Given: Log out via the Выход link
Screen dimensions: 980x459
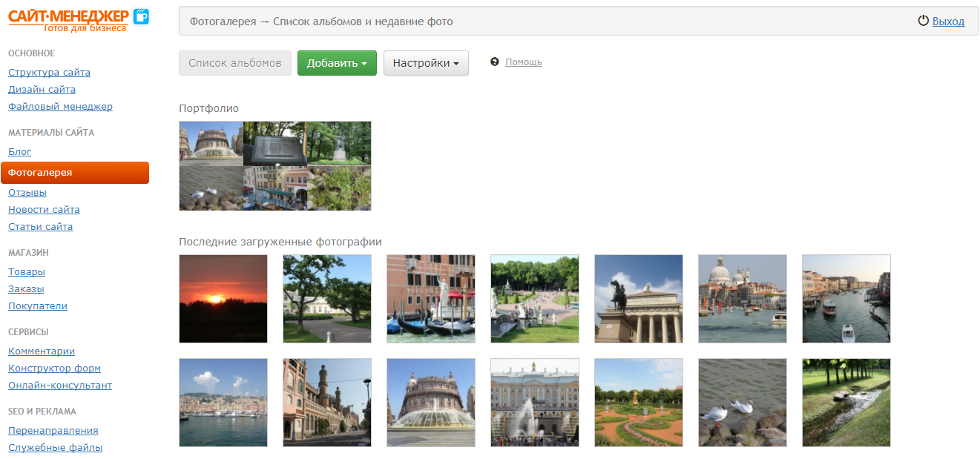Looking at the screenshot, I should click(x=948, y=22).
